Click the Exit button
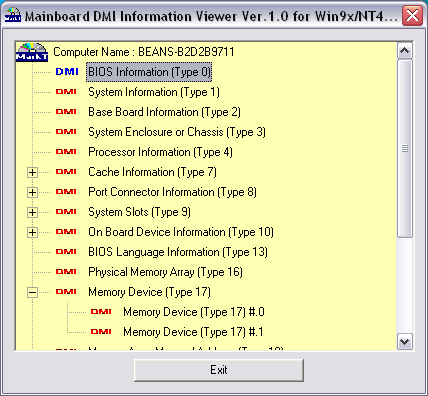The width and height of the screenshot is (428, 396). coord(219,370)
